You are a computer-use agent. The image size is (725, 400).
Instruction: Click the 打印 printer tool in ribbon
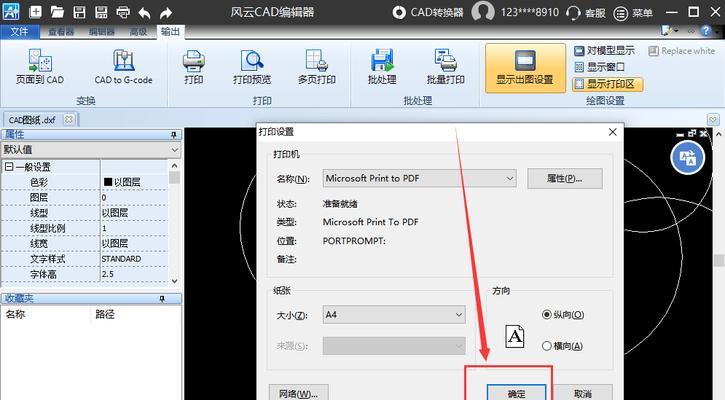point(193,67)
